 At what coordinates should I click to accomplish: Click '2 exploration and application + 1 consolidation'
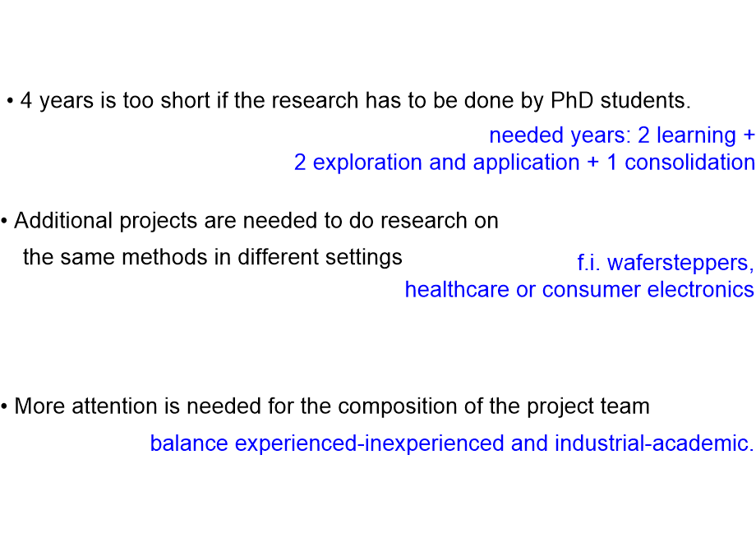[524, 163]
